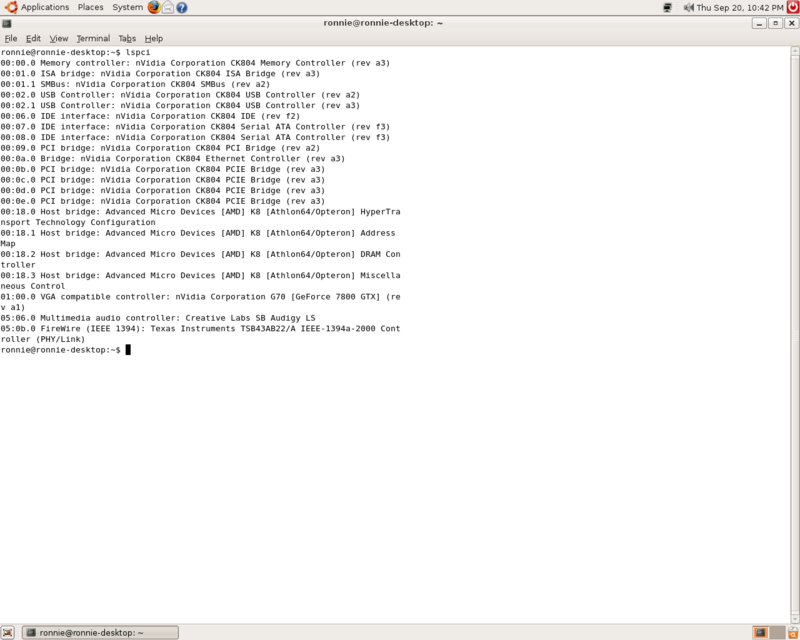Click the 'nsport Technology Configuration' wrapped line
800x640 pixels.
[x=78, y=223]
